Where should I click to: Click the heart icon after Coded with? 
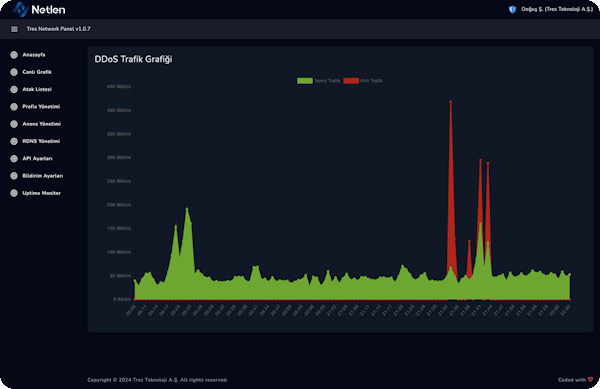click(590, 379)
